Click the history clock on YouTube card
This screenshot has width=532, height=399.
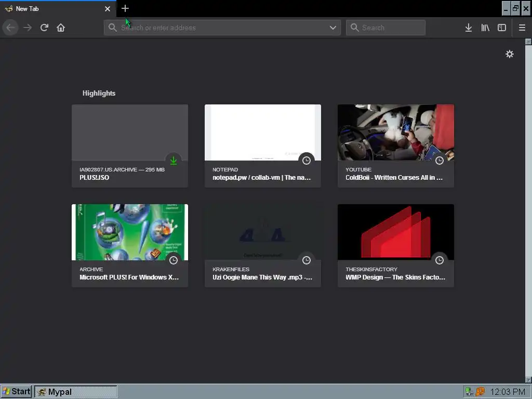440,161
